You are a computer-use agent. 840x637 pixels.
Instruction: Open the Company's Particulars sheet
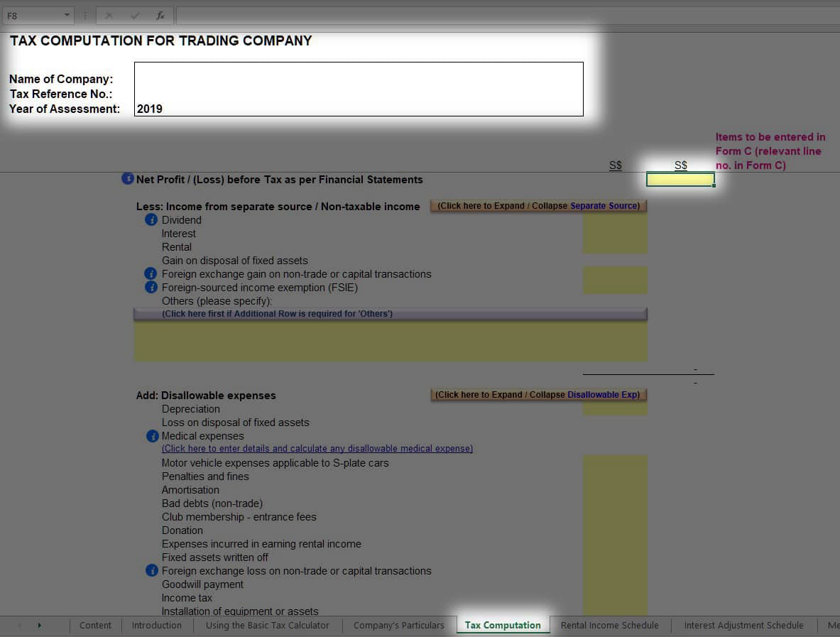pos(398,625)
